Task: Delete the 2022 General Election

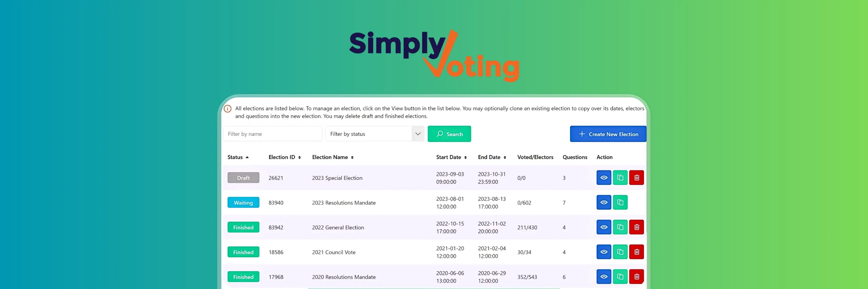Action: pyautogui.click(x=637, y=227)
